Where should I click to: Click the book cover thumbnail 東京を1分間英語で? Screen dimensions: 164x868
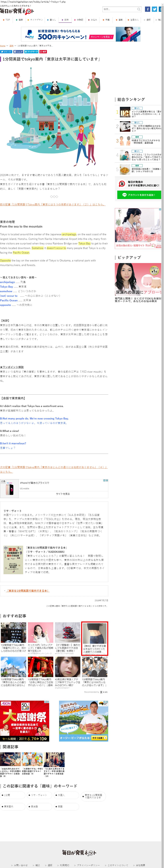(13, 560)
